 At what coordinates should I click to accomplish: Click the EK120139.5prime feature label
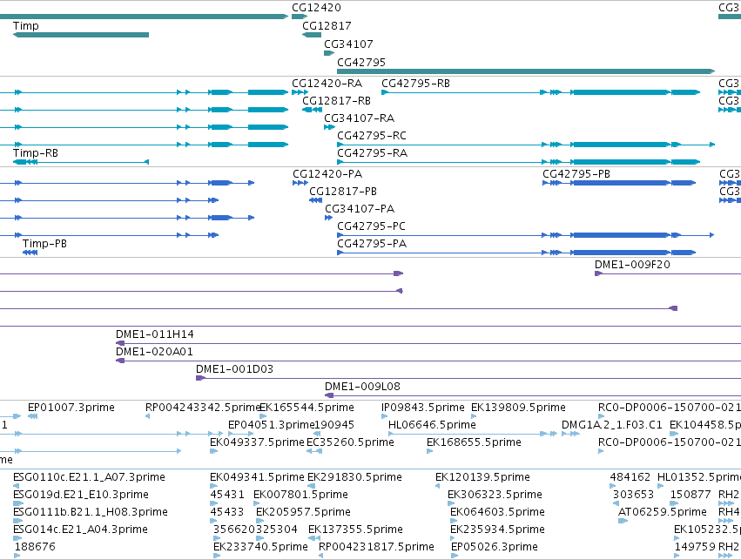482,477
